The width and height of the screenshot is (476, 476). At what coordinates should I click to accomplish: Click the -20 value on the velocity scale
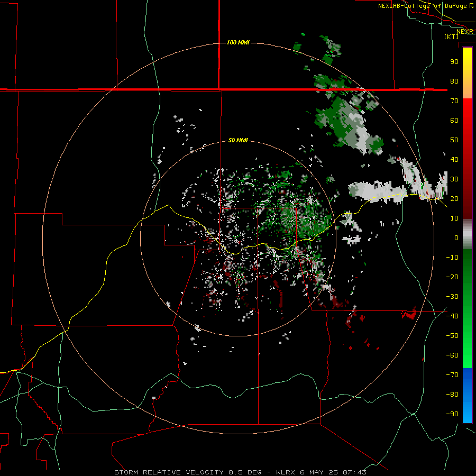tap(452, 277)
